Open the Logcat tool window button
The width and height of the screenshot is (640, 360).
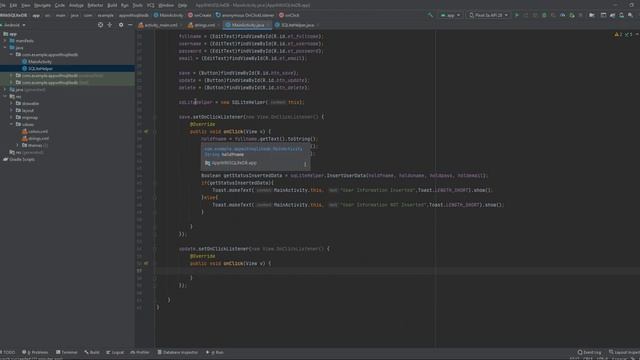pyautogui.click(x=116, y=352)
